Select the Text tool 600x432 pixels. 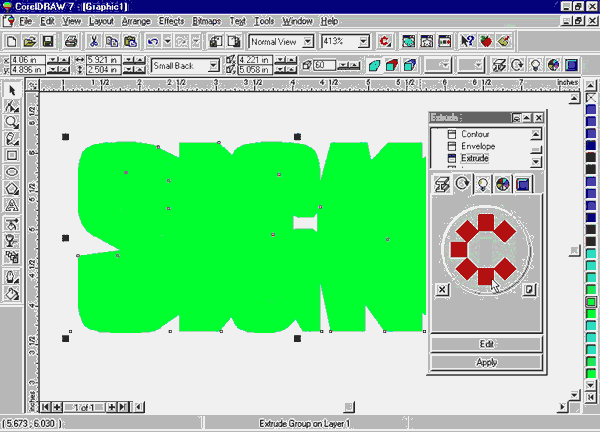pos(12,205)
